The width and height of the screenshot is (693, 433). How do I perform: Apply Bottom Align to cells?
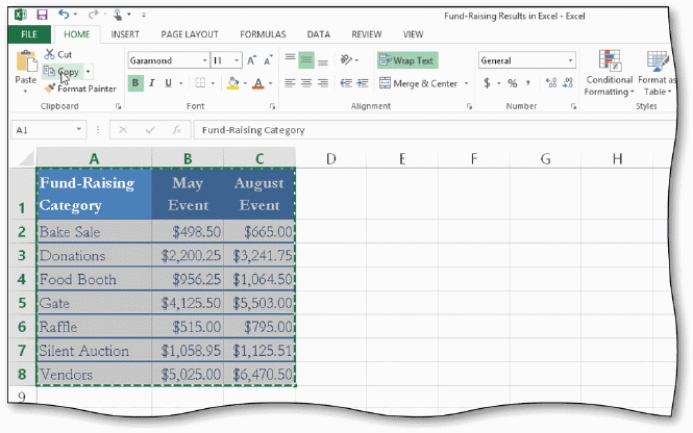(x=323, y=61)
